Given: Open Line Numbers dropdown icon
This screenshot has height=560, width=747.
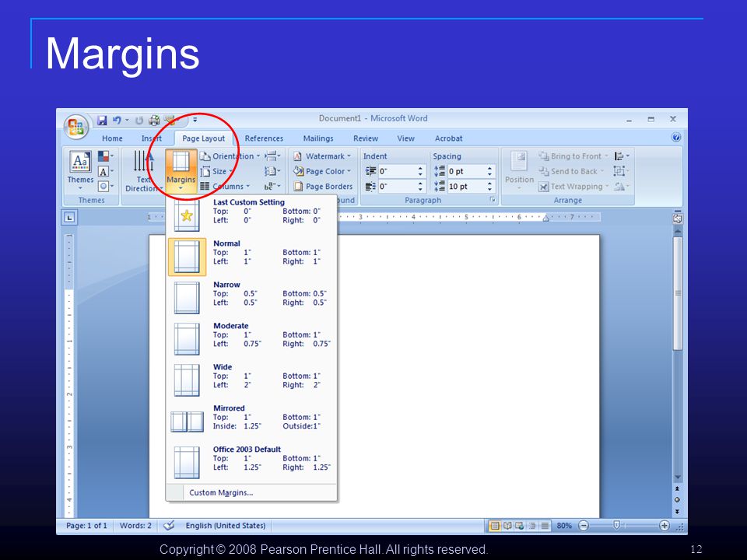Looking at the screenshot, I should (272, 171).
